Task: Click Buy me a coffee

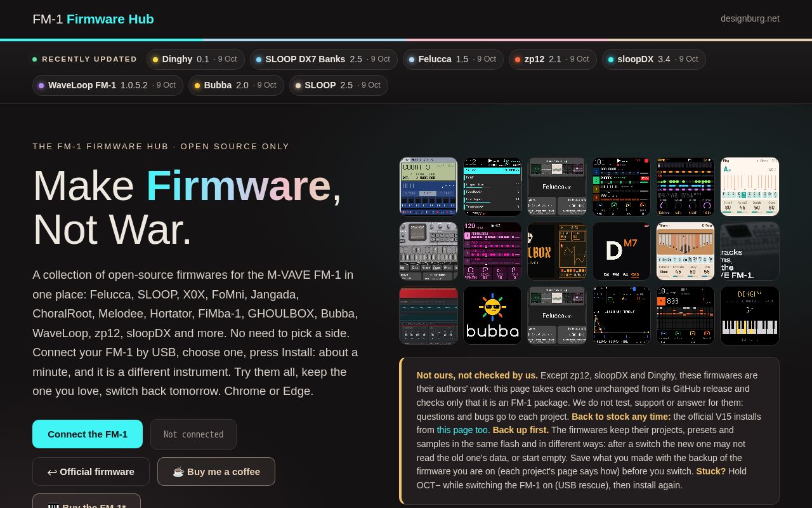Action: pos(216,472)
